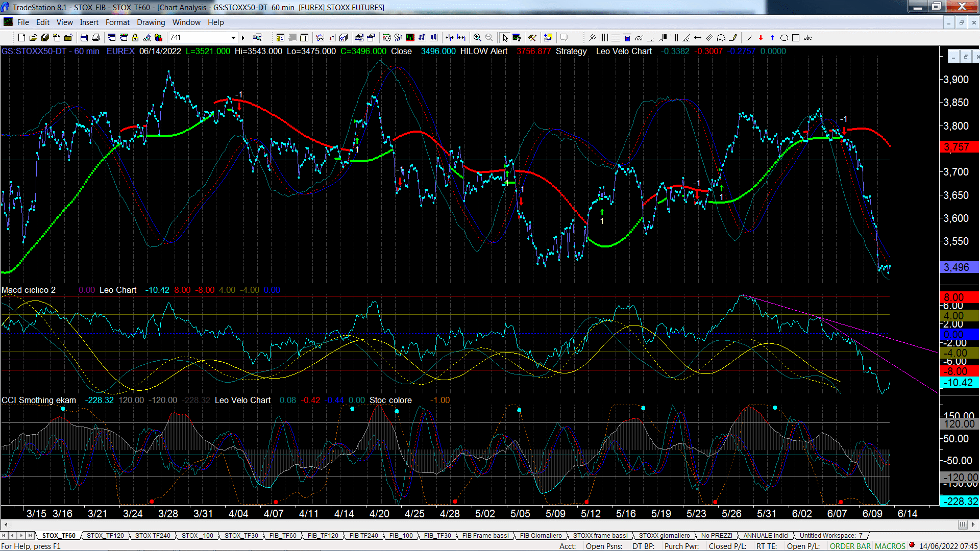Click the Zoom in magnifier icon

coord(477,37)
